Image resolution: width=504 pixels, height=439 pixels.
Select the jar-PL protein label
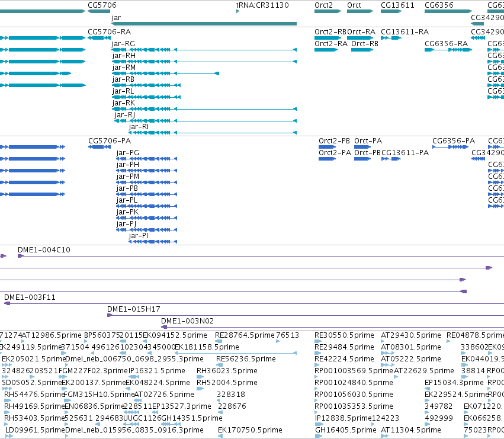(x=127, y=200)
